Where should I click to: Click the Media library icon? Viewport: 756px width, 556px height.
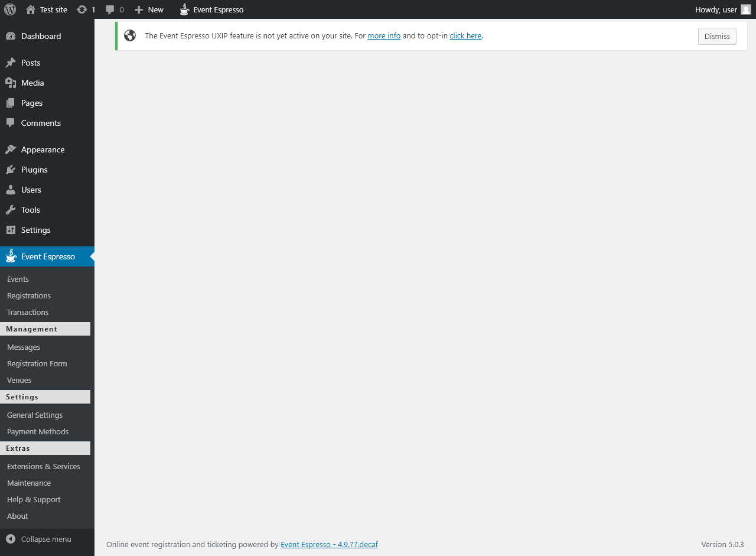point(11,83)
